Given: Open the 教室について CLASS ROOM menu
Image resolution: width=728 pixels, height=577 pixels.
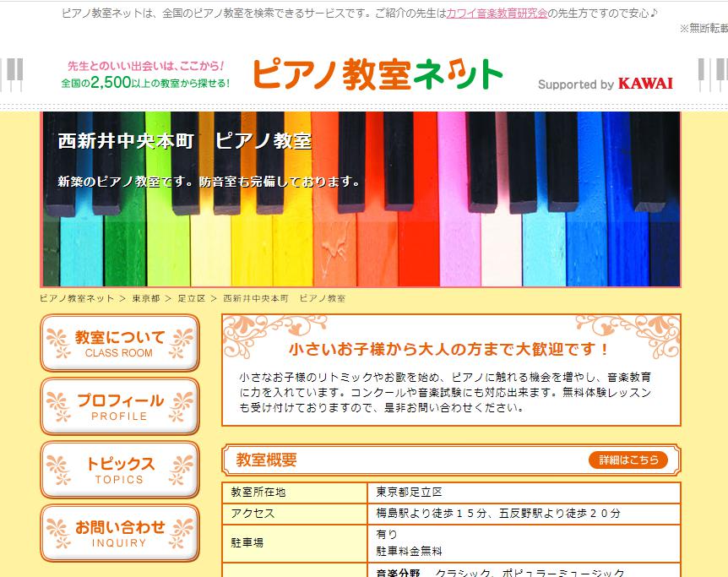Looking at the screenshot, I should [120, 343].
